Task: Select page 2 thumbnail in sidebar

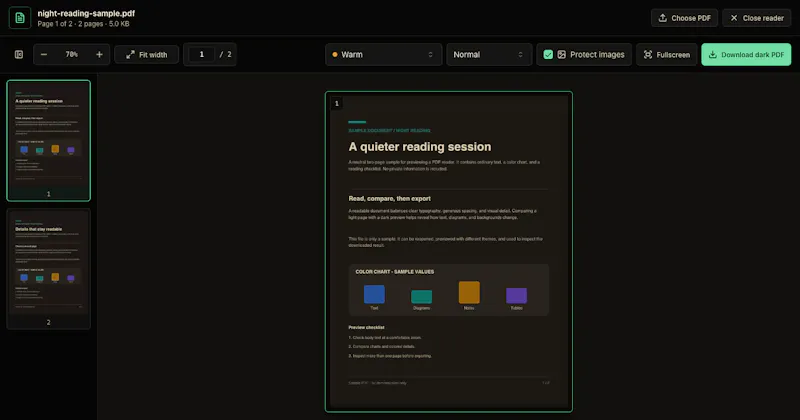Action: click(48, 268)
